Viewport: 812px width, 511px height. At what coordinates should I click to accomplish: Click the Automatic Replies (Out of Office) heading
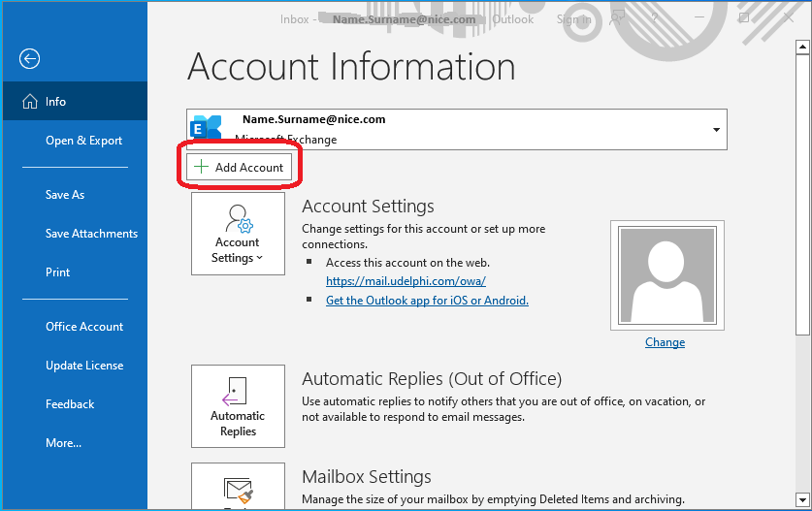432,379
